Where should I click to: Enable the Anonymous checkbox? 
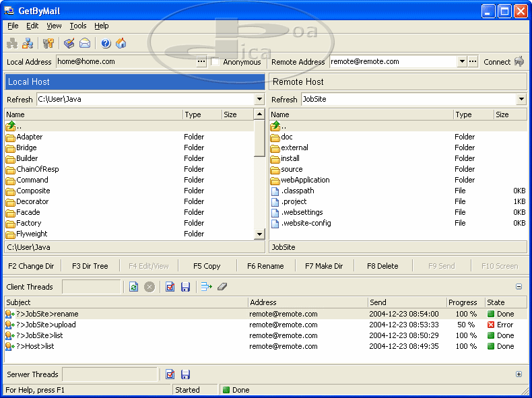(215, 62)
